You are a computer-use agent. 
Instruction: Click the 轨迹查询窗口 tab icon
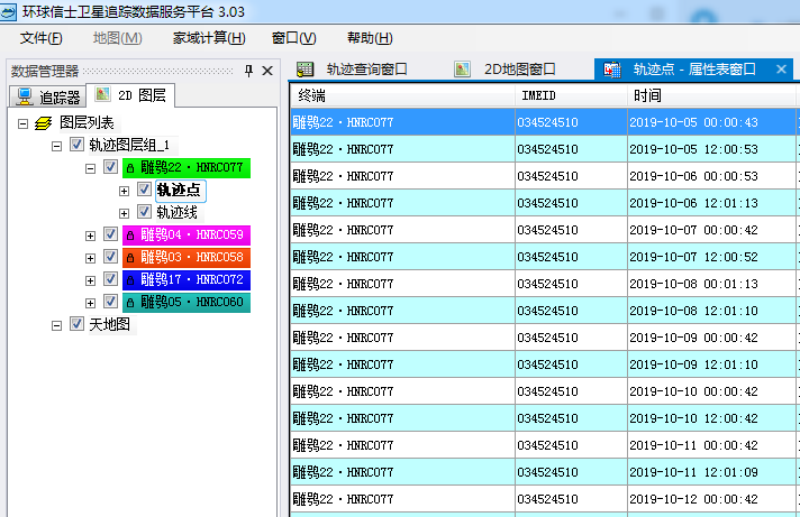tap(306, 69)
